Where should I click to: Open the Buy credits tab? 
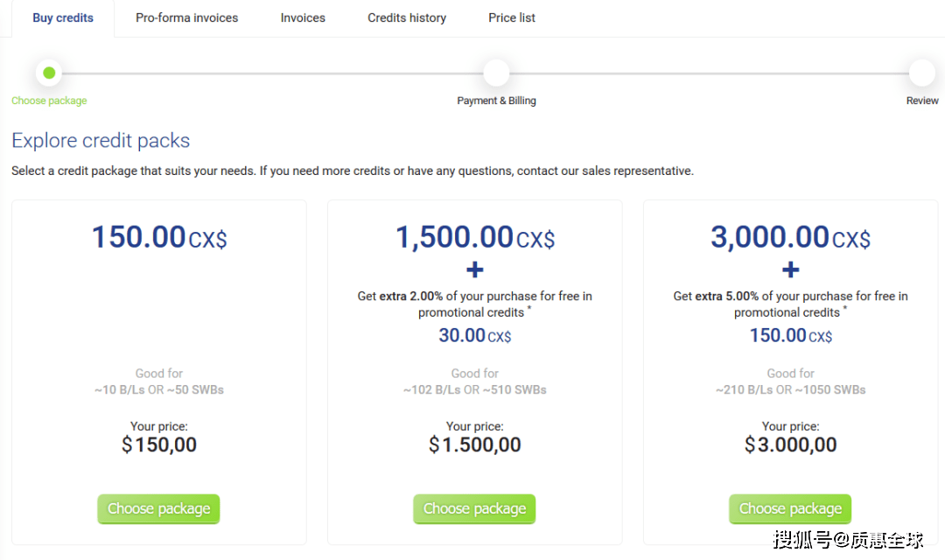pos(63,17)
